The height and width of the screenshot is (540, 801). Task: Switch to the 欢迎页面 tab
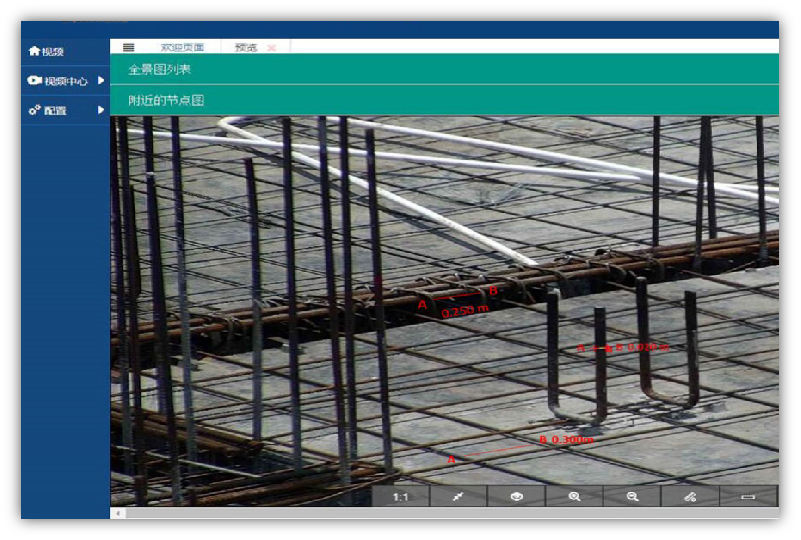182,47
